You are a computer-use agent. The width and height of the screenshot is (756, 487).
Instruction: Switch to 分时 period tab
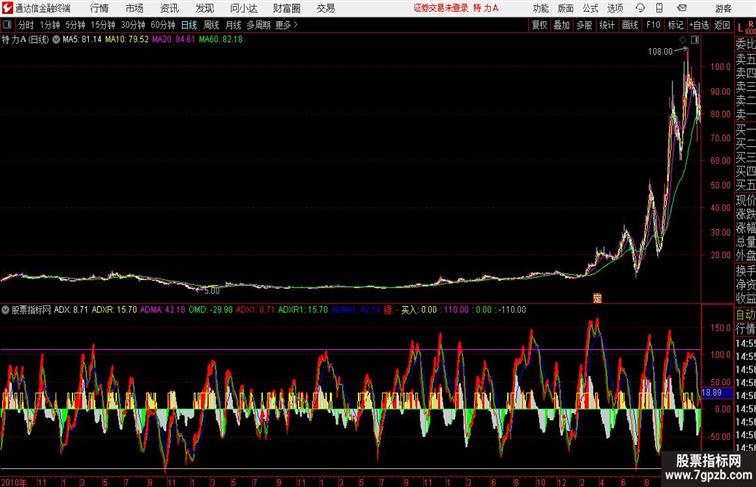coord(26,25)
